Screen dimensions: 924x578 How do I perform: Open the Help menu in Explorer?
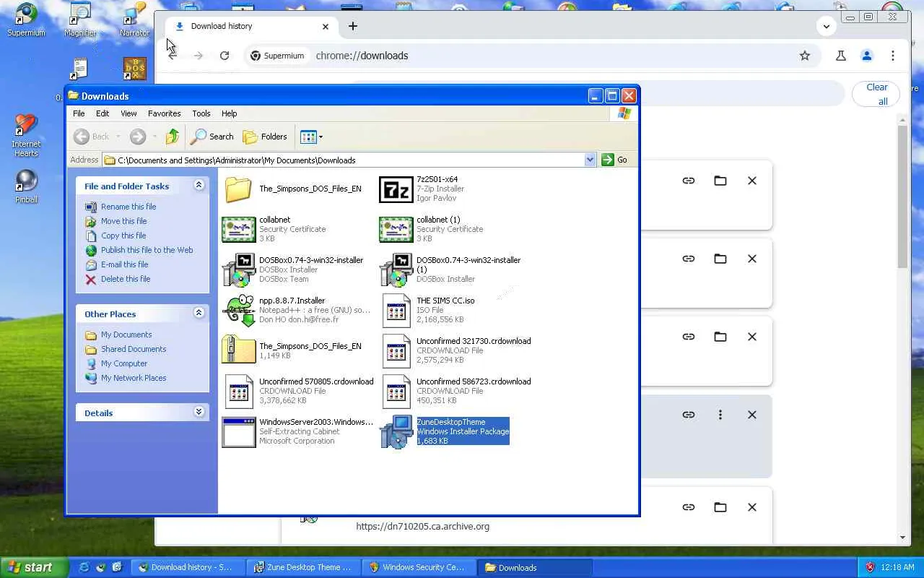pyautogui.click(x=229, y=113)
